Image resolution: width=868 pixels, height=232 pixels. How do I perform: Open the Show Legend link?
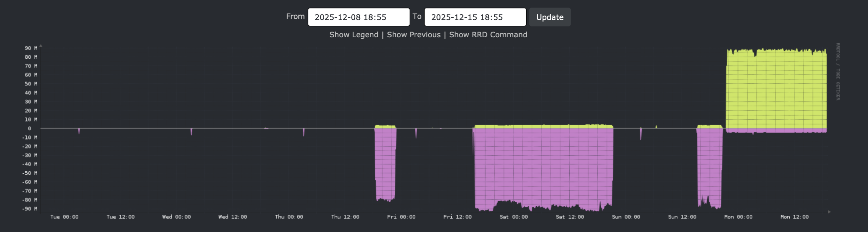click(354, 35)
